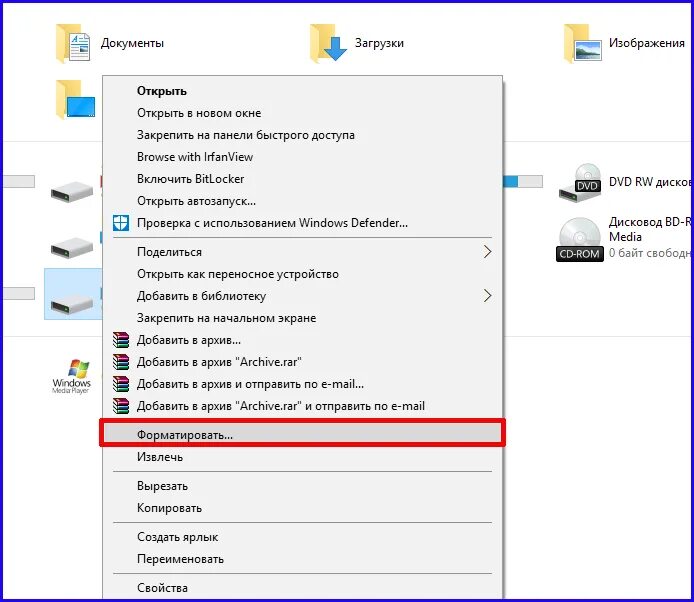Open Свойства from the context menu
The width and height of the screenshot is (694, 602).
303,588
